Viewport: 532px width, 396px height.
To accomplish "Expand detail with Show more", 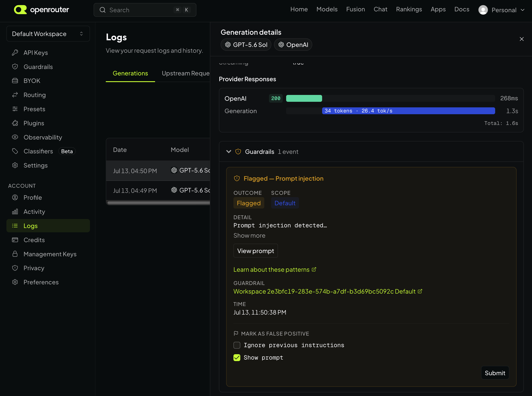I will click(249, 236).
